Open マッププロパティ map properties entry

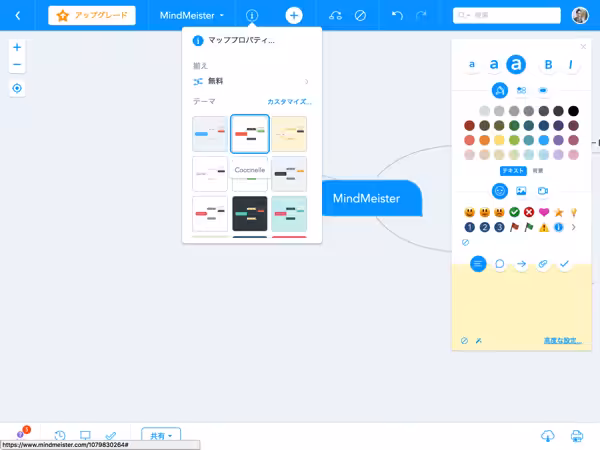click(233, 40)
